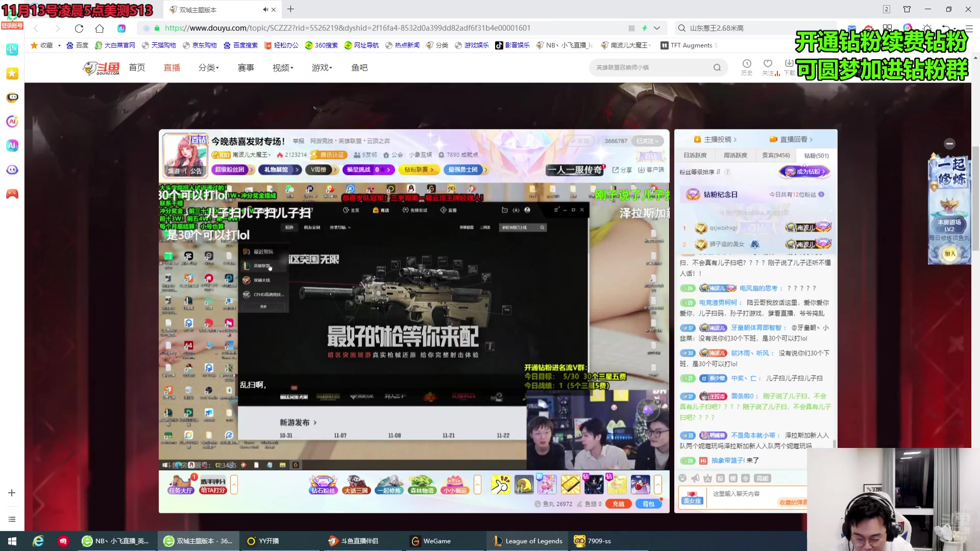Go to browser home page icon

coord(100,28)
